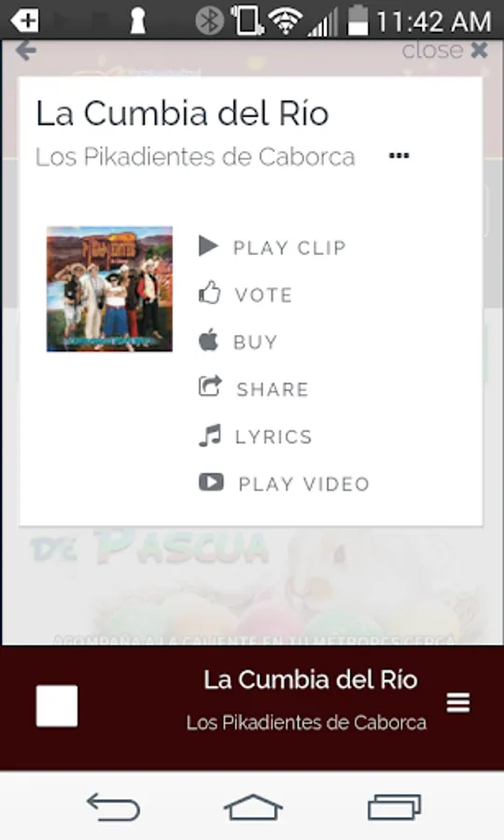Image resolution: width=504 pixels, height=840 pixels.
Task: Tap the Android back navigation button
Action: 113,806
